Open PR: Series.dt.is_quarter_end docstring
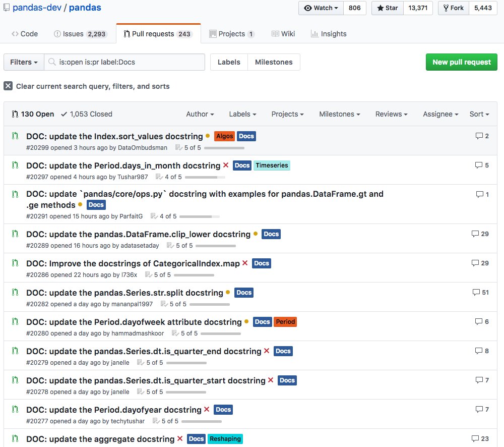 coord(144,351)
